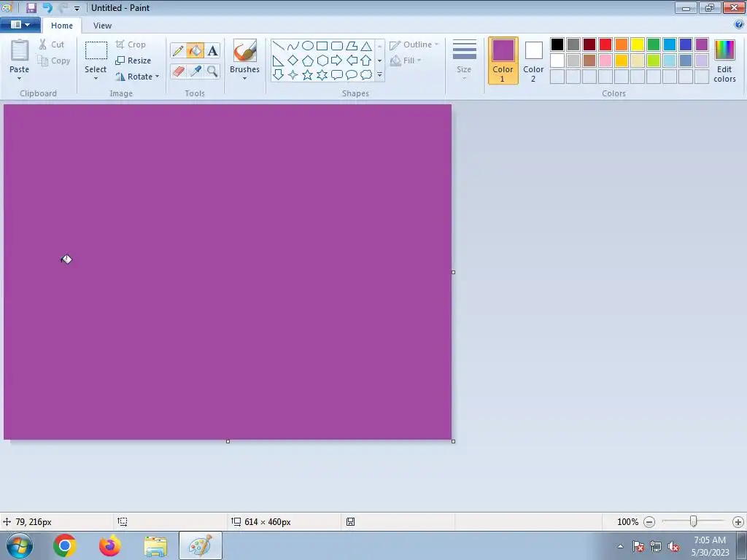Click the zoom in plus button
The height and width of the screenshot is (560, 747).
[x=738, y=522]
